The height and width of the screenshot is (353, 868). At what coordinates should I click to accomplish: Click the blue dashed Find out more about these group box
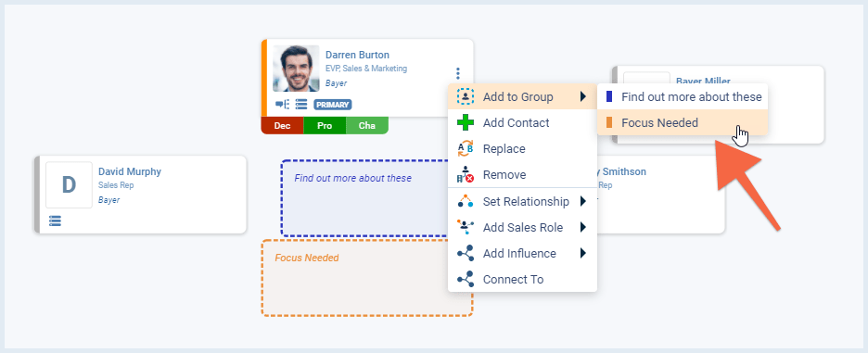[x=364, y=198]
